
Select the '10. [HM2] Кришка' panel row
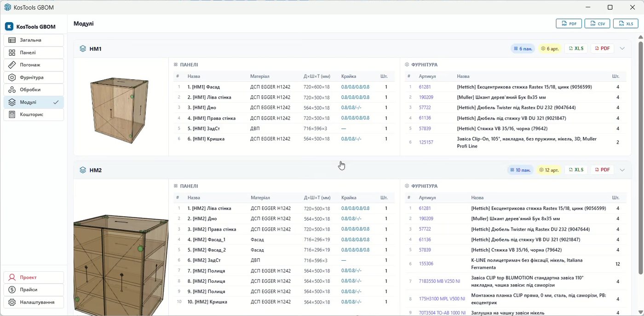pos(284,302)
